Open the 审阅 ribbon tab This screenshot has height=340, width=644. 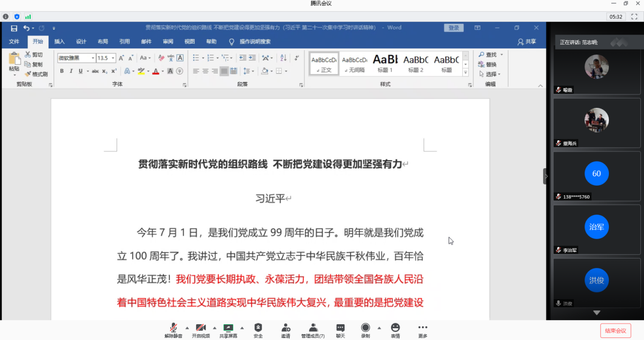click(x=168, y=42)
